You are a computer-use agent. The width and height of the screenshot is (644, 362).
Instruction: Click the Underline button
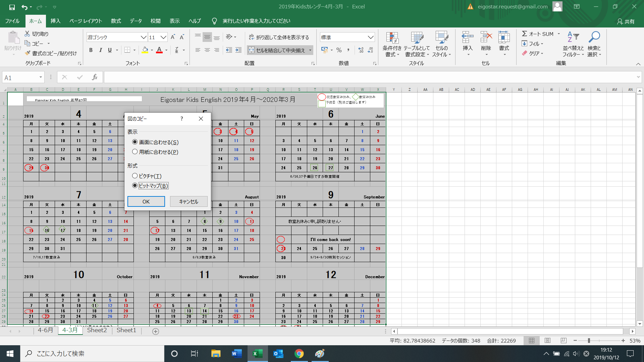[x=110, y=50]
